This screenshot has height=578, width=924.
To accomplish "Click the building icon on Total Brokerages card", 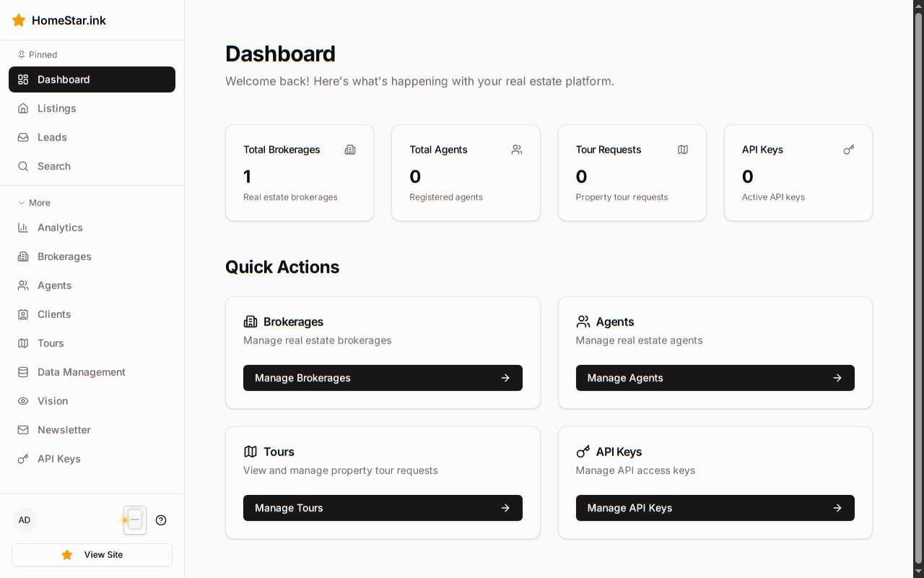I will 350,150.
